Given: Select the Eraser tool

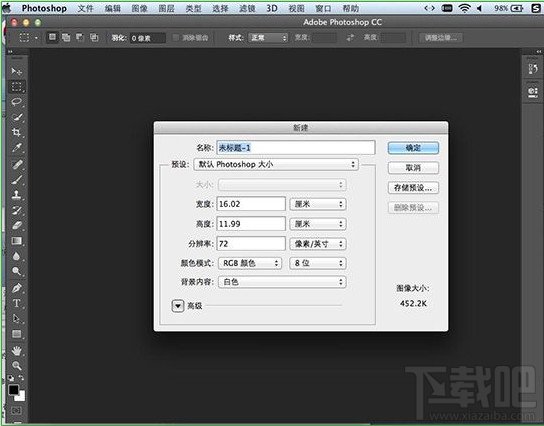Looking at the screenshot, I should pyautogui.click(x=16, y=225).
